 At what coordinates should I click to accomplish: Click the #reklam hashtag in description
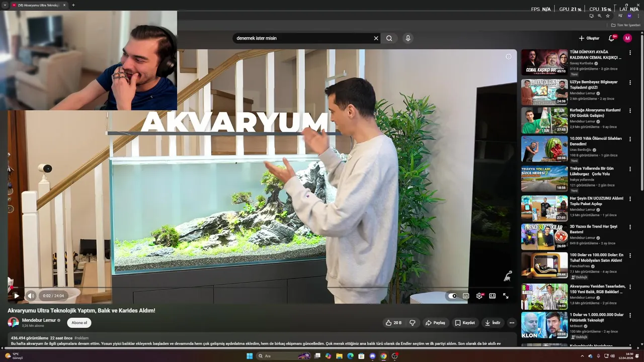[82, 338]
